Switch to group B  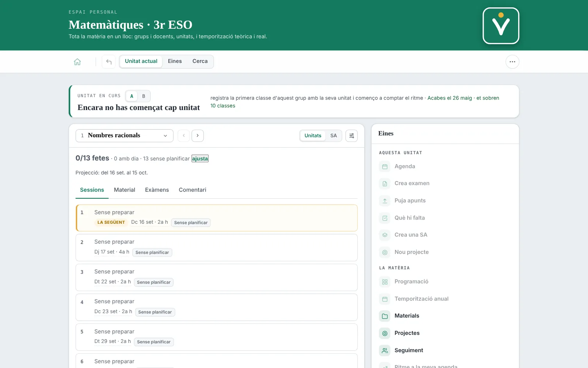(144, 96)
